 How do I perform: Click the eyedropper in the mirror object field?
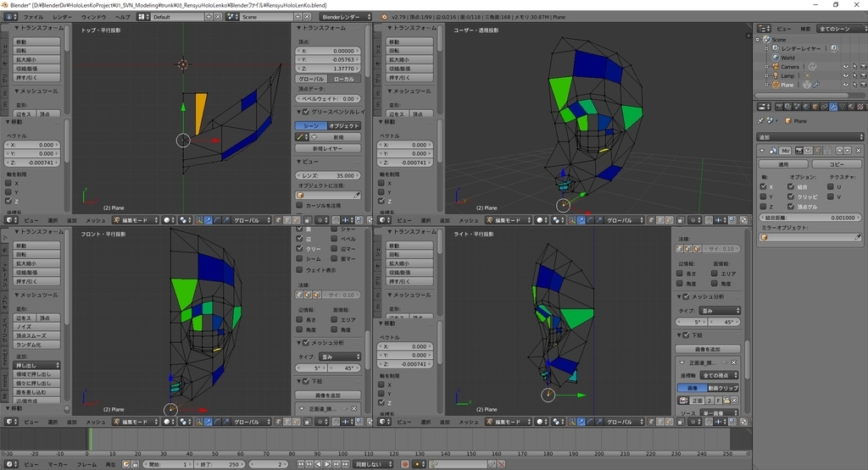pyautogui.click(x=858, y=237)
